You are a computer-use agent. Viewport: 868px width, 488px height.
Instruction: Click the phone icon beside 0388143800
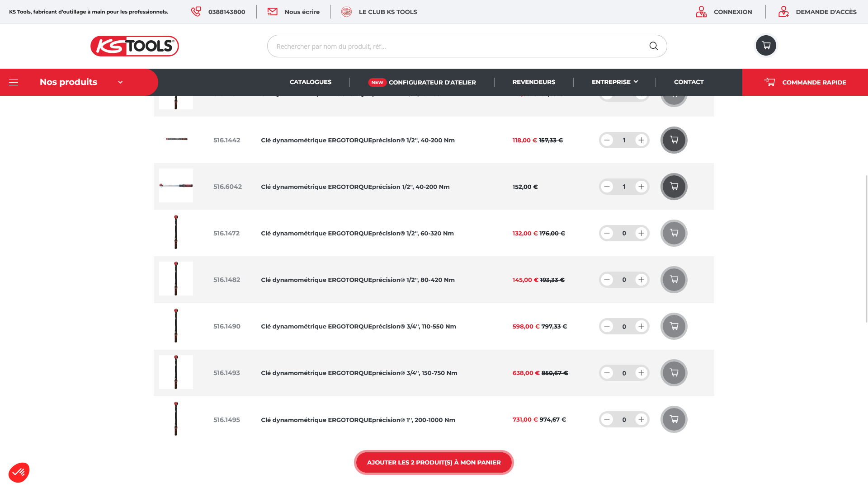tap(196, 12)
